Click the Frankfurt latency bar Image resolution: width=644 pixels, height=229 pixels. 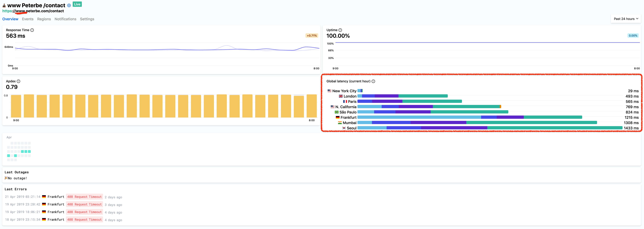470,117
